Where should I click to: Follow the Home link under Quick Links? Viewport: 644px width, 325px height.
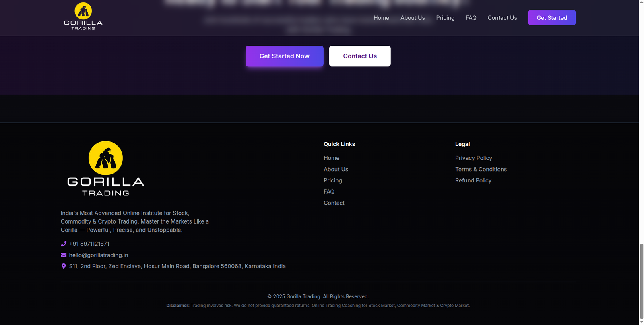(x=332, y=158)
